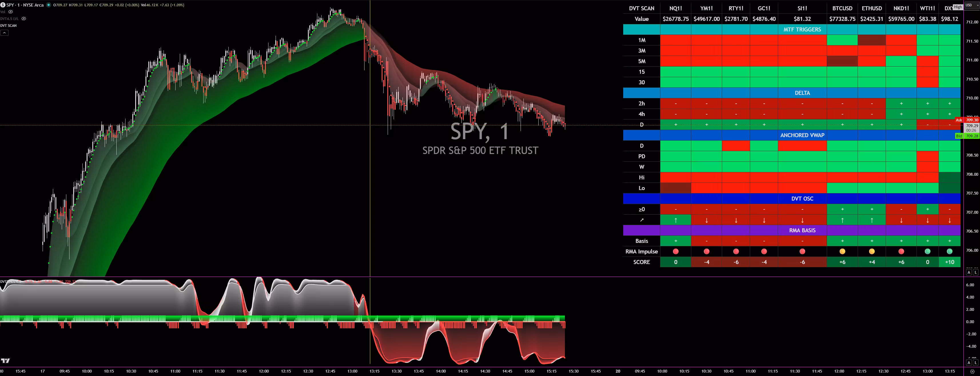Click the $49617.00 value cell
980x376 pixels.
click(706, 19)
